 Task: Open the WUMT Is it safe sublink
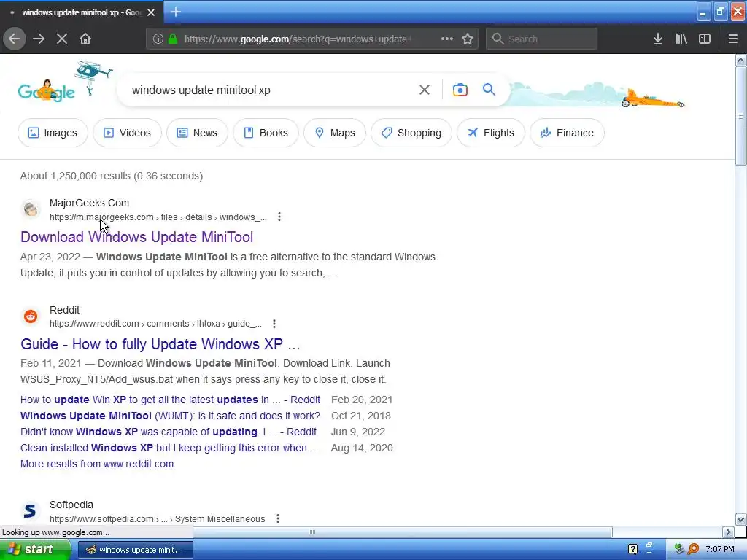click(170, 416)
